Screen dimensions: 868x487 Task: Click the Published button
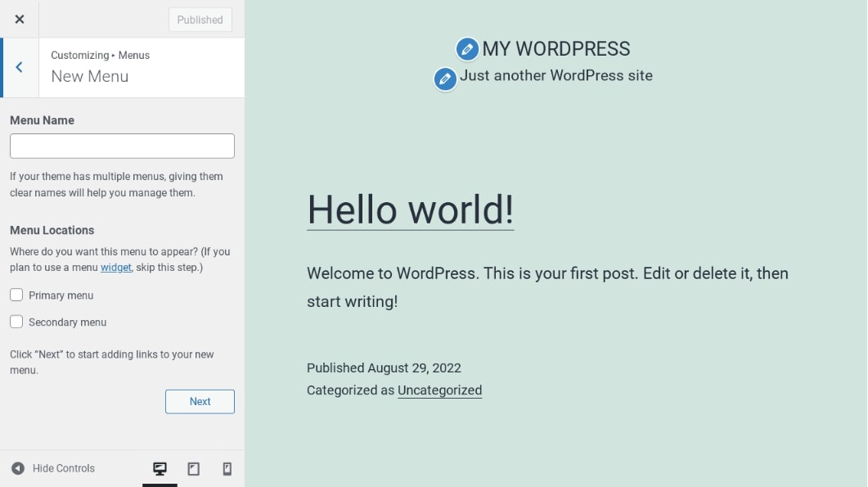(x=200, y=20)
